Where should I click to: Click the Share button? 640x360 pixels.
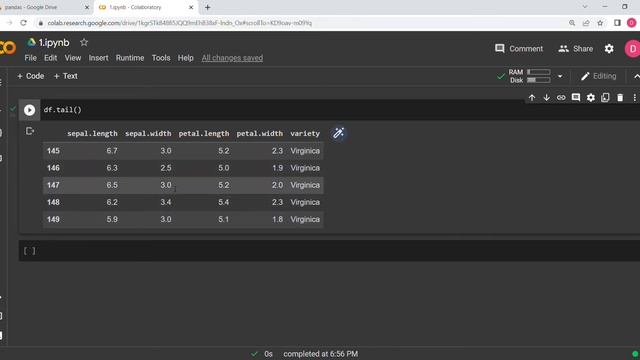(x=576, y=49)
